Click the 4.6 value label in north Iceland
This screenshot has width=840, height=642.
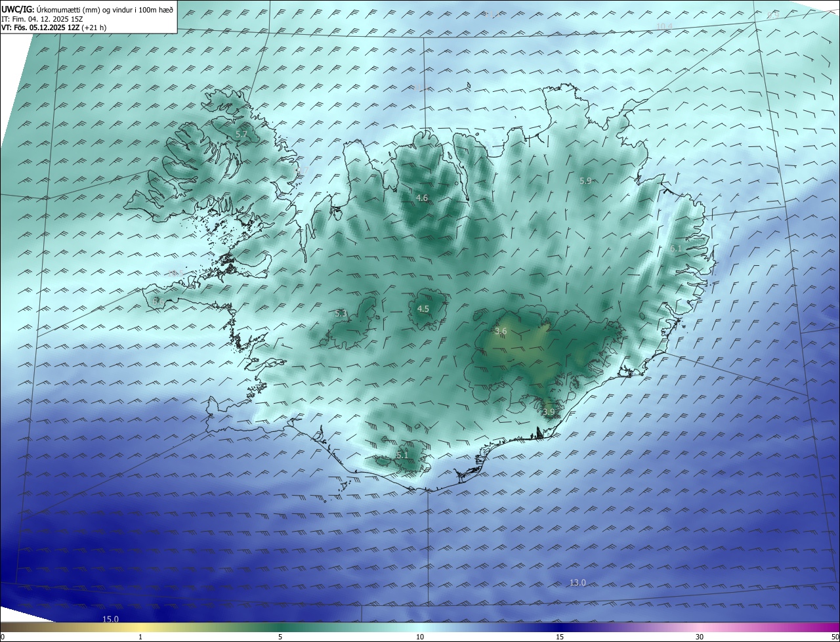(422, 198)
